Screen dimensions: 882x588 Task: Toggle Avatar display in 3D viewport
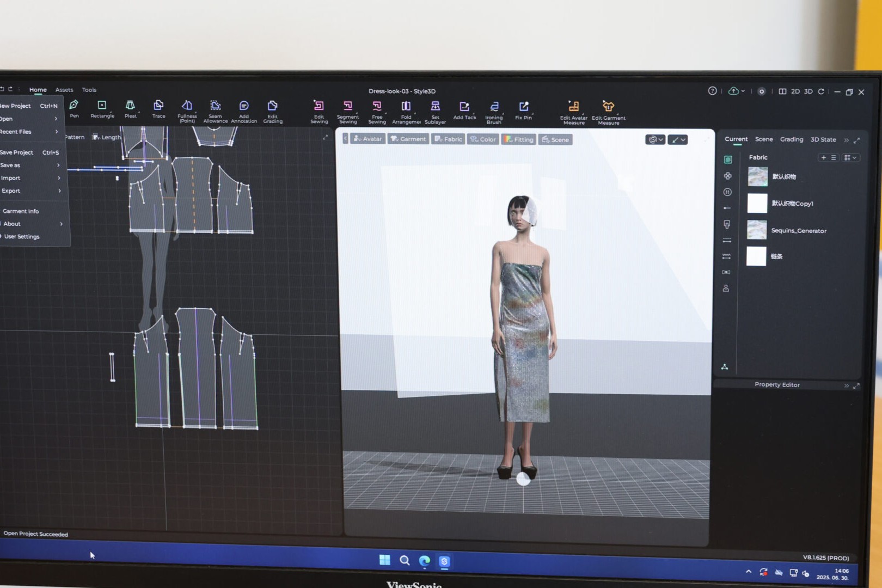[367, 139]
